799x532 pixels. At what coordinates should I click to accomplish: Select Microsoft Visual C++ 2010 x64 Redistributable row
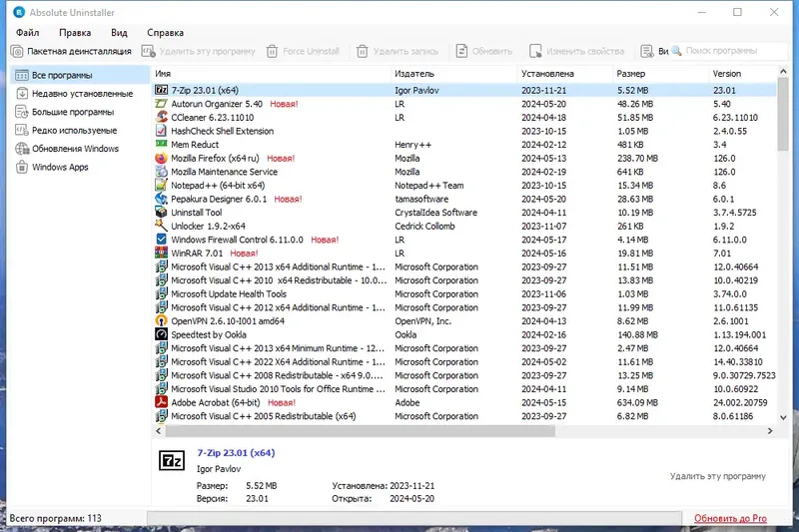464,280
